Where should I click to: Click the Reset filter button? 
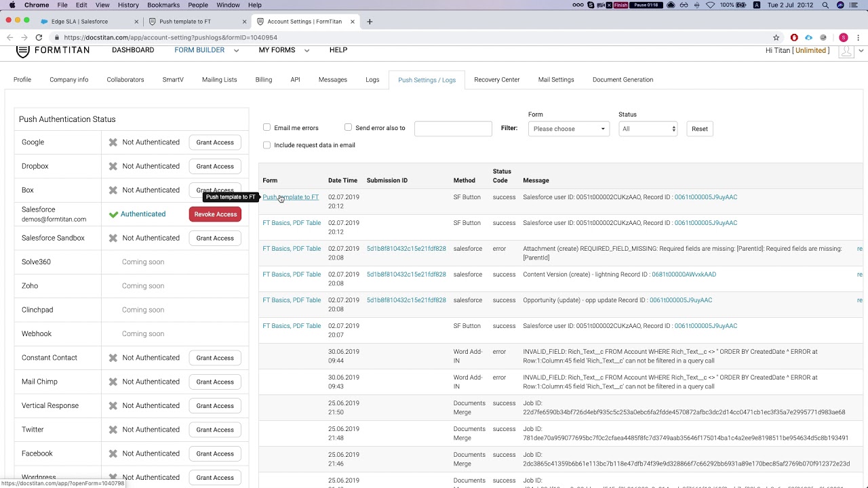click(x=700, y=129)
